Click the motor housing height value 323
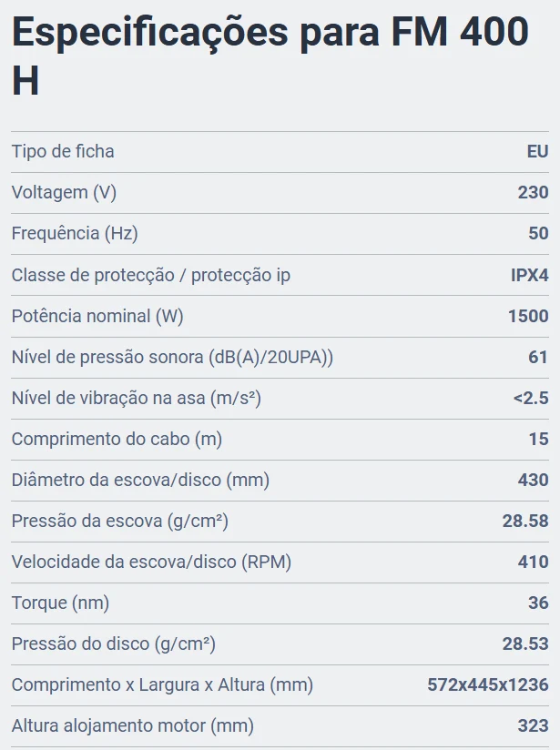Image resolution: width=560 pixels, height=750 pixels. 533,725
